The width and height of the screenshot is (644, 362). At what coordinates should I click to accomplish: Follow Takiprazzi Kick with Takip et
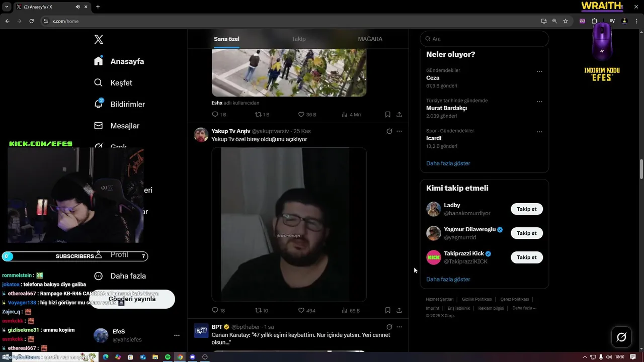527,257
